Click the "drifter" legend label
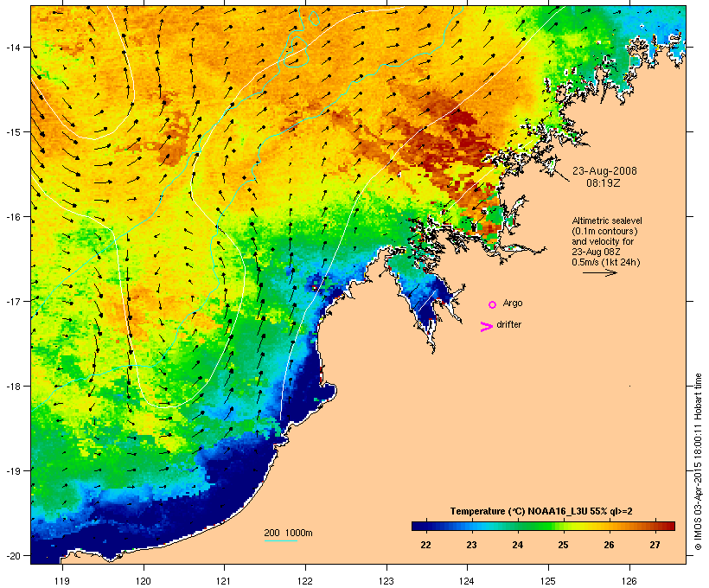 pos(508,324)
